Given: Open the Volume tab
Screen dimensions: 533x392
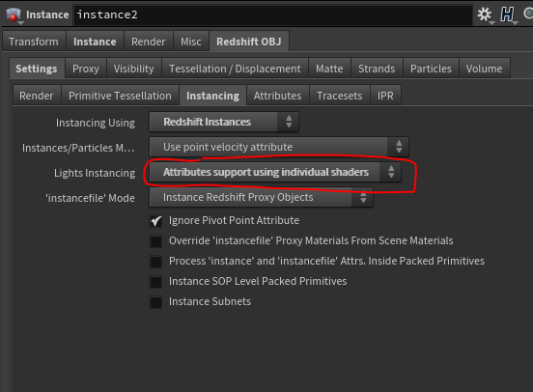Looking at the screenshot, I should (x=484, y=69).
